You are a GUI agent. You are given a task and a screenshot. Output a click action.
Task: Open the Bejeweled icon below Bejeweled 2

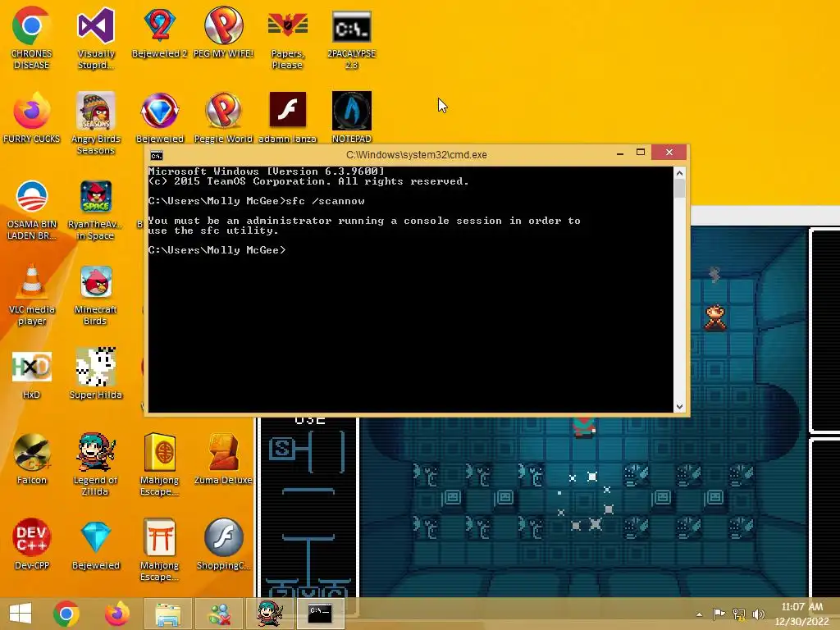(160, 117)
